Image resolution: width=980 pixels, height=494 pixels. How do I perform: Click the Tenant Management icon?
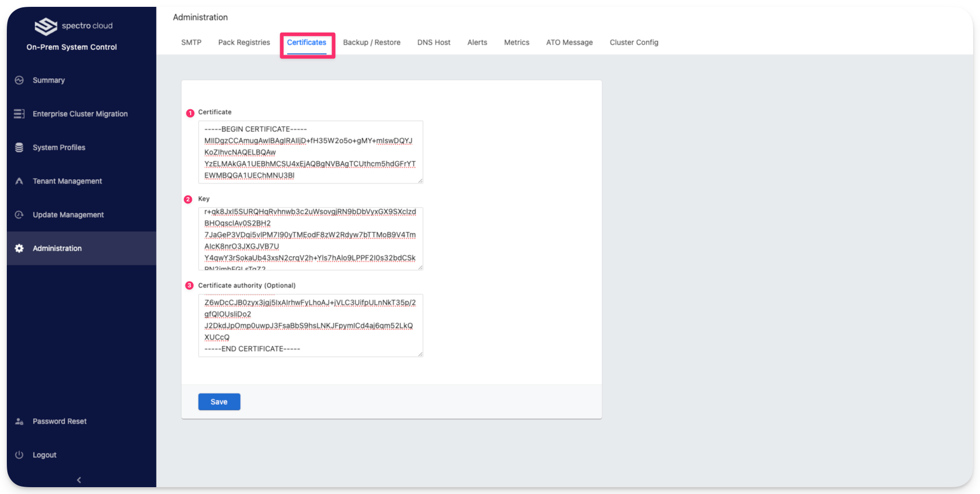tap(19, 181)
